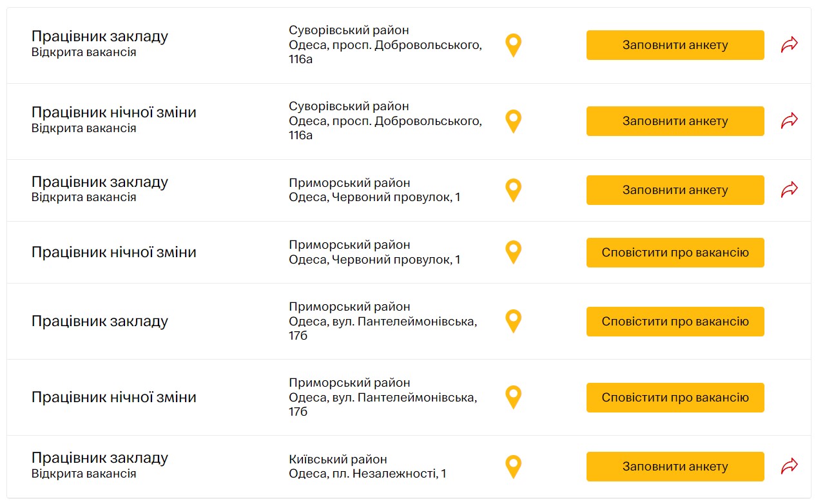This screenshot has height=504, width=816.
Task: Click map pin near Червоний провулок заклад vacancy
Action: click(513, 189)
